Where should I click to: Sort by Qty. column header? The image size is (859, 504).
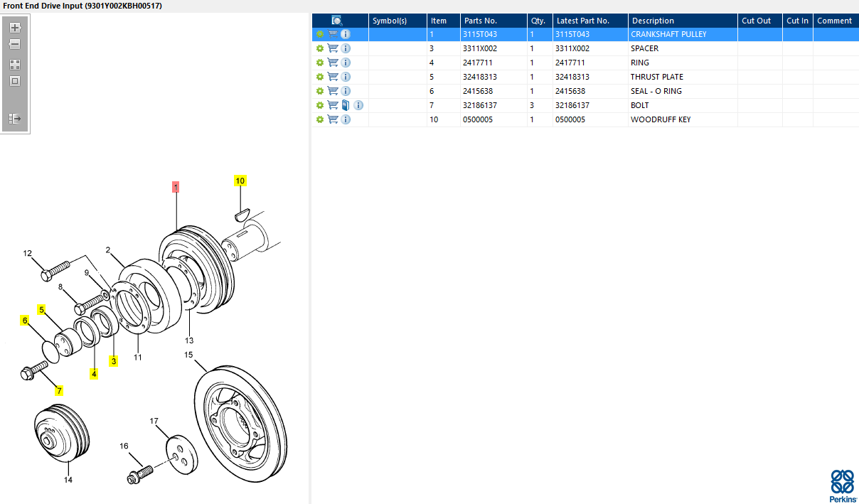(540, 21)
